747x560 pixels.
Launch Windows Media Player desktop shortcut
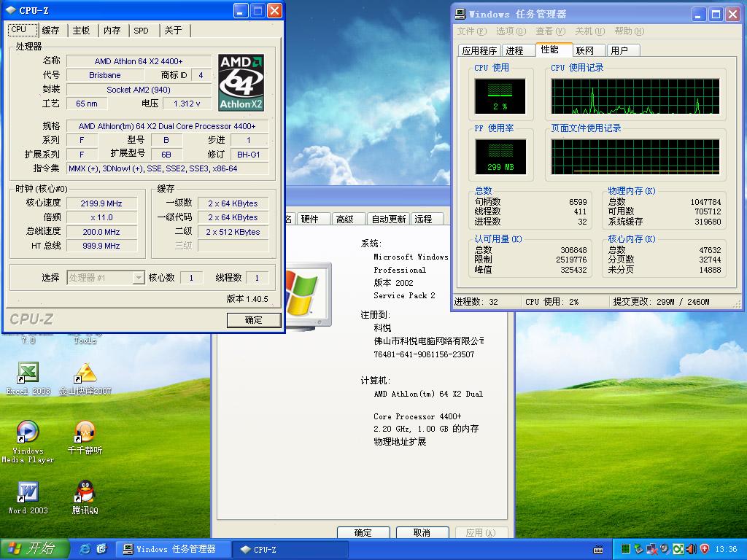point(28,432)
